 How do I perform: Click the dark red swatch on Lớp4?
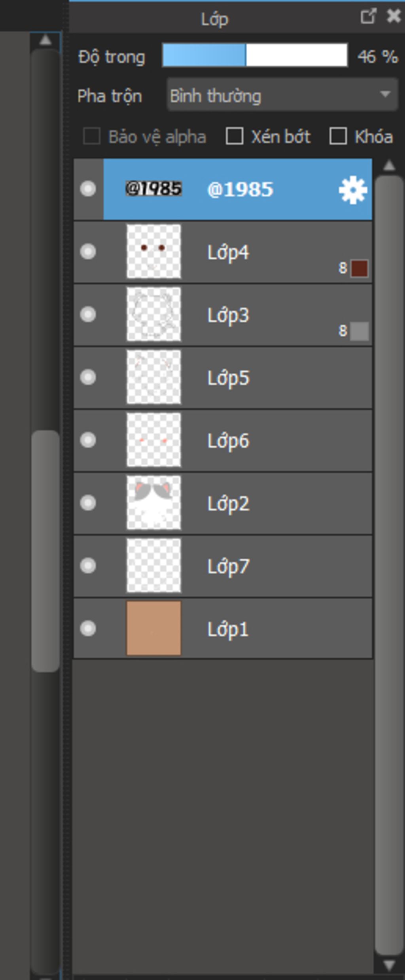(x=359, y=268)
